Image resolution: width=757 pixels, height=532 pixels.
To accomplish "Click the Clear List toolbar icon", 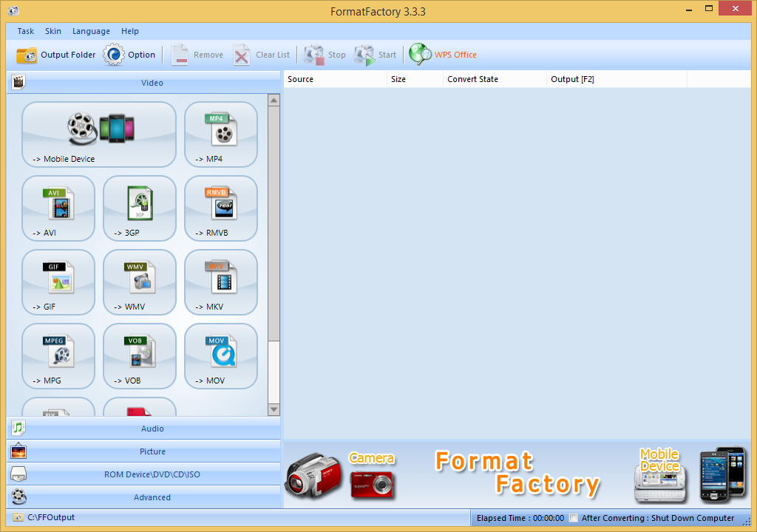I will tap(242, 55).
